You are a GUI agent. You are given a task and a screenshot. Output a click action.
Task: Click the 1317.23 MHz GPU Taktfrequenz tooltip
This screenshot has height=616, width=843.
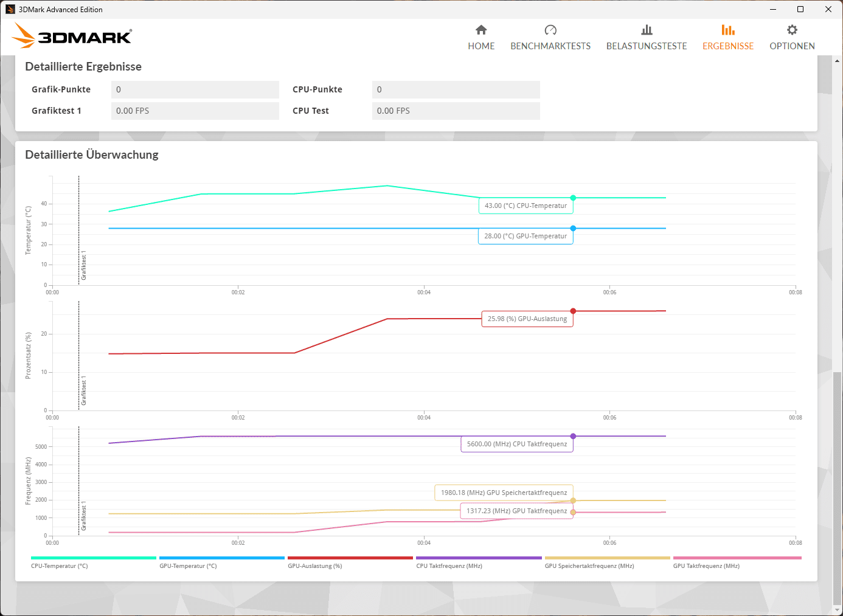[517, 511]
